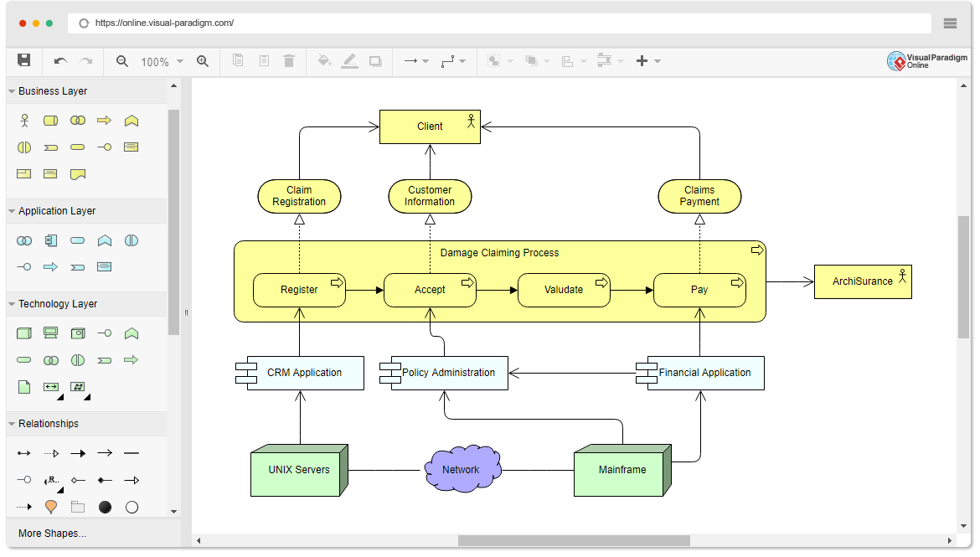The width and height of the screenshot is (980, 557).
Task: Collapse the Business Layer section
Action: pyautogui.click(x=12, y=90)
